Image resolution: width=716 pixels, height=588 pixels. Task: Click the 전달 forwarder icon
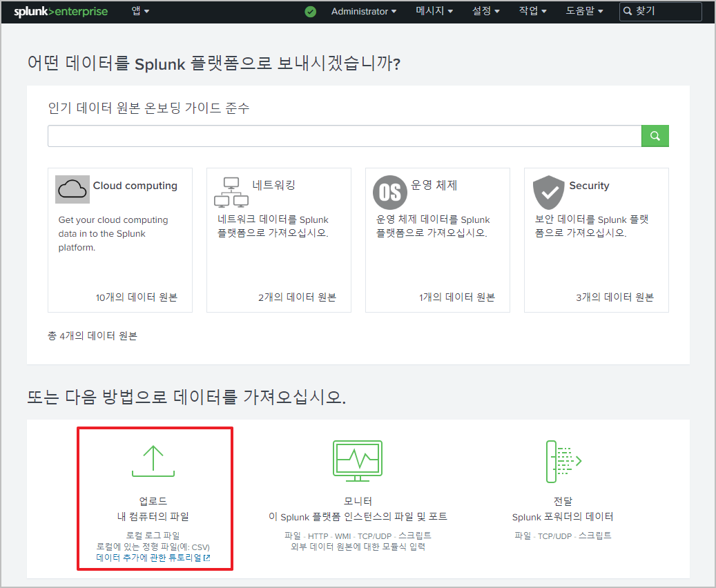(x=563, y=461)
